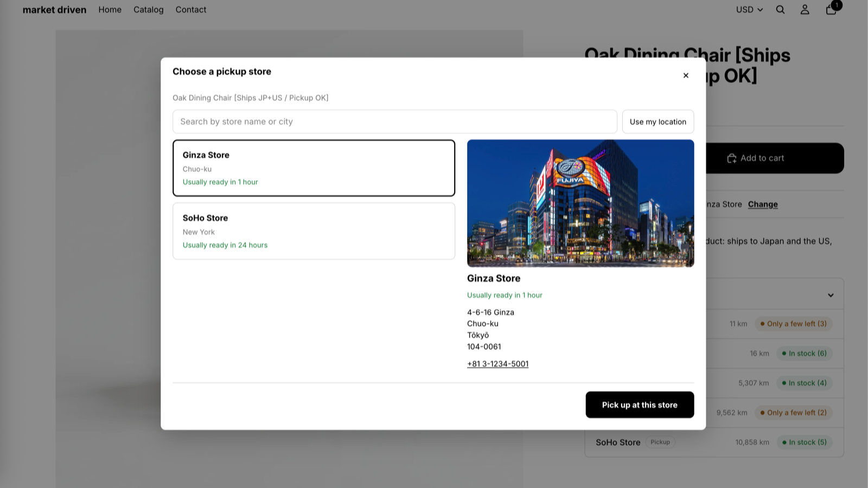
Task: Click the Add to cart button
Action: coord(775,158)
